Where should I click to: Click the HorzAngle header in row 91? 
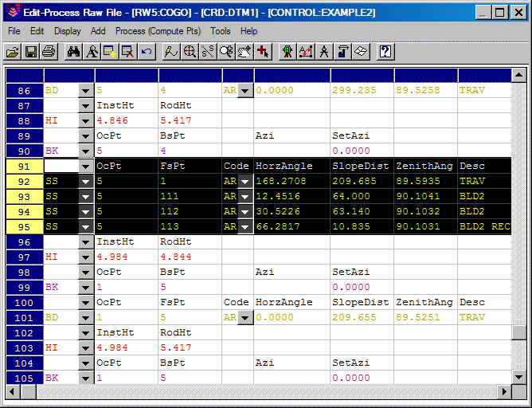291,166
